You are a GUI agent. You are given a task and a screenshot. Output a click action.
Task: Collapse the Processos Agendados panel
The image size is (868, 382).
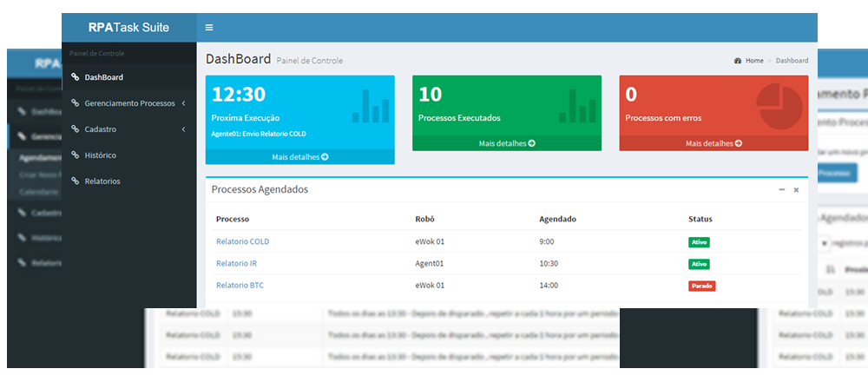click(x=781, y=189)
